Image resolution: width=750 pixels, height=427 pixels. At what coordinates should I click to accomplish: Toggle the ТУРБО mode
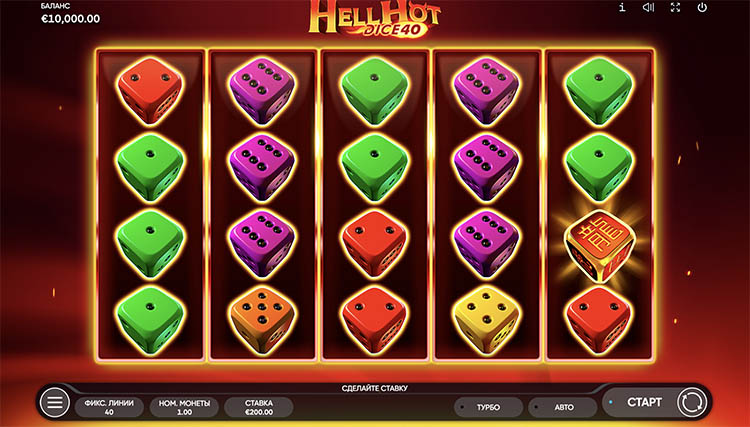tap(488, 407)
